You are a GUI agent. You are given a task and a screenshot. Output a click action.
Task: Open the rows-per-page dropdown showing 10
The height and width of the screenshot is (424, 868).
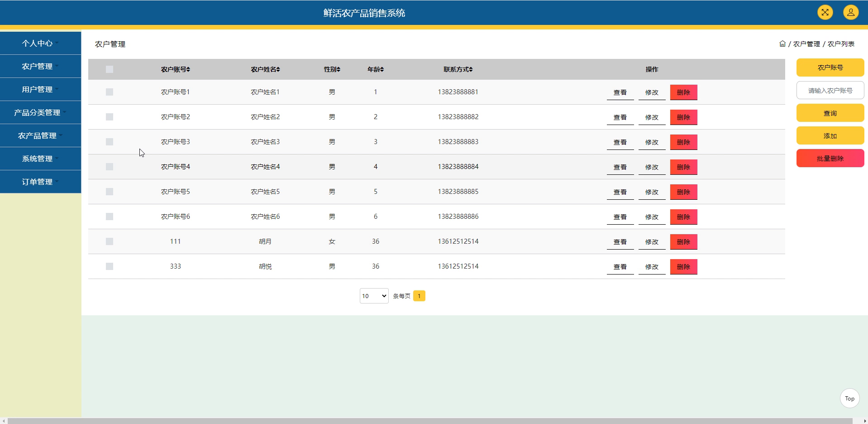pos(374,296)
